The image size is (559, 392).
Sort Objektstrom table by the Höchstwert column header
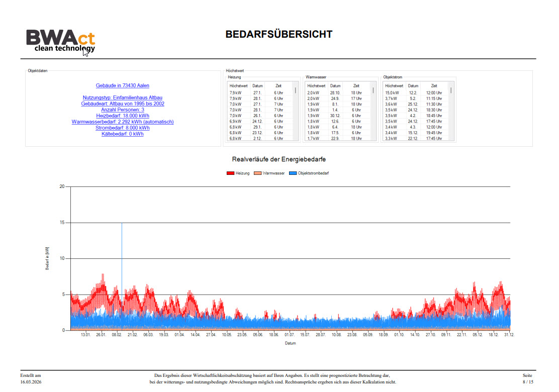point(394,86)
